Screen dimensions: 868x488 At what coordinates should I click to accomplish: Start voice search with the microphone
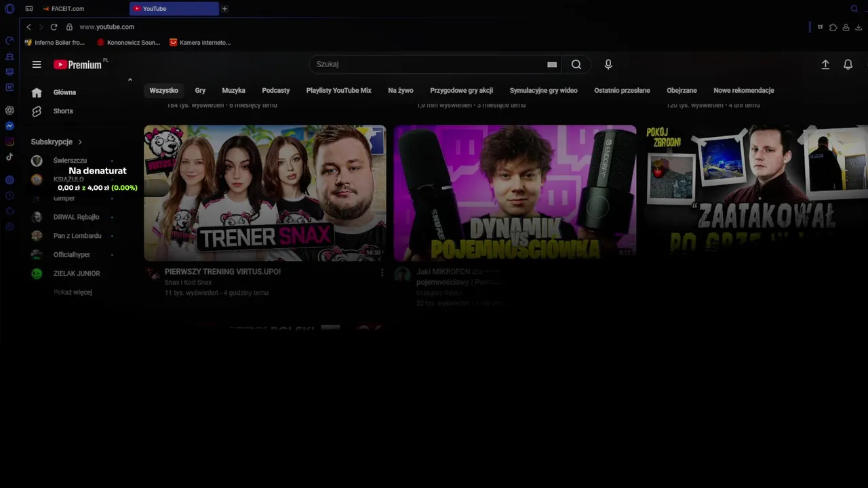tap(608, 64)
